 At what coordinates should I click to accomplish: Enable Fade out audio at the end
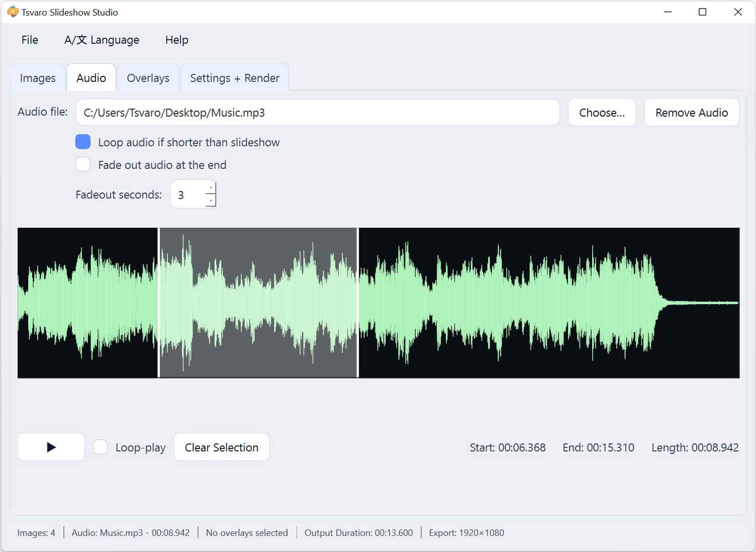pos(83,164)
